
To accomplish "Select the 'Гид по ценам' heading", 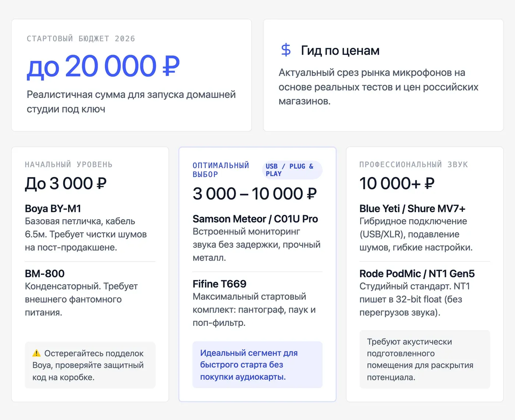I will tap(340, 50).
